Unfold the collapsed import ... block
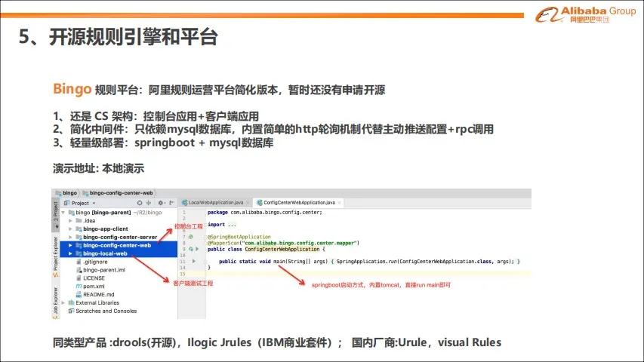The width and height of the screenshot is (644, 362). click(x=232, y=225)
